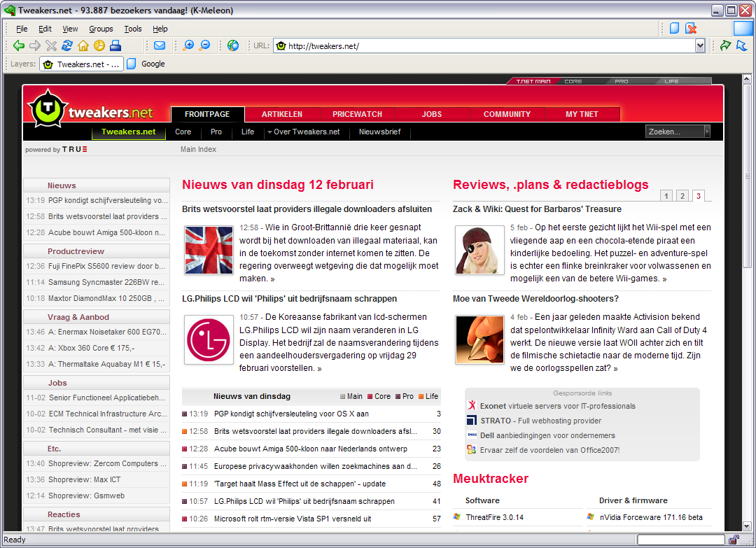This screenshot has width=756, height=548.
Task: Open the Pro subsite link
Action: (216, 132)
